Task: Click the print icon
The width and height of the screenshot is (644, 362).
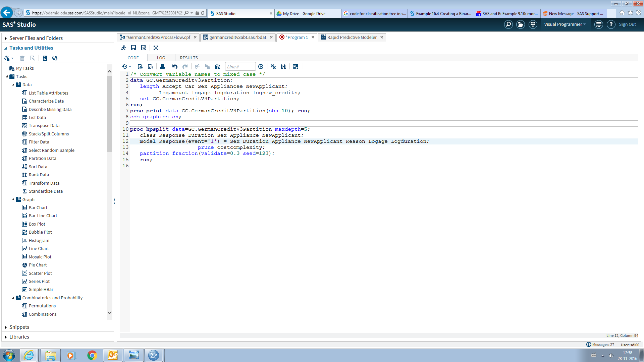Action: point(162,67)
